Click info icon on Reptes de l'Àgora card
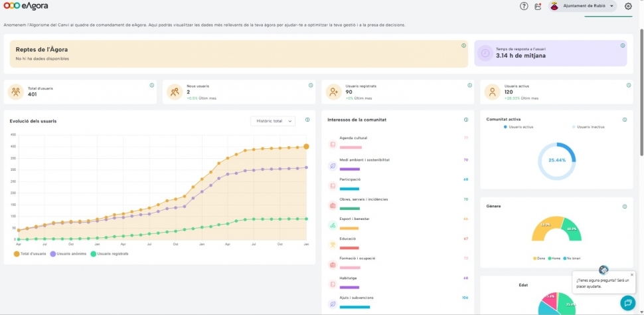 tap(463, 46)
